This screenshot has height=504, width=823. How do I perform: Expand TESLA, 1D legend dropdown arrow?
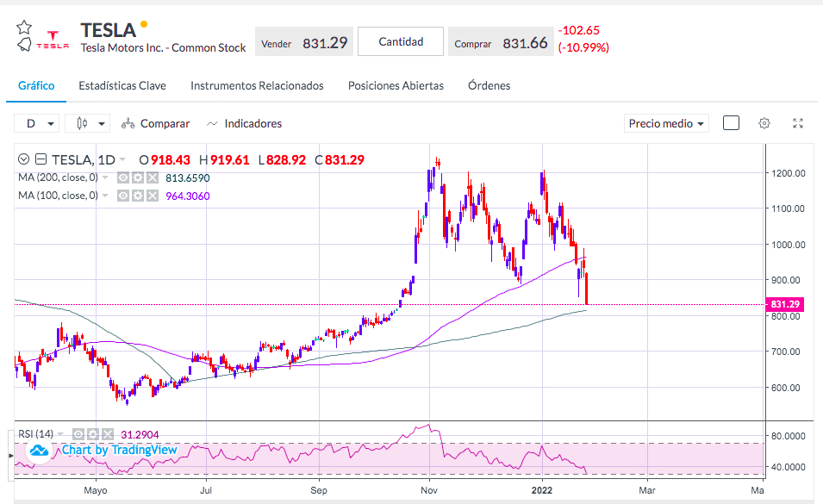click(122, 159)
